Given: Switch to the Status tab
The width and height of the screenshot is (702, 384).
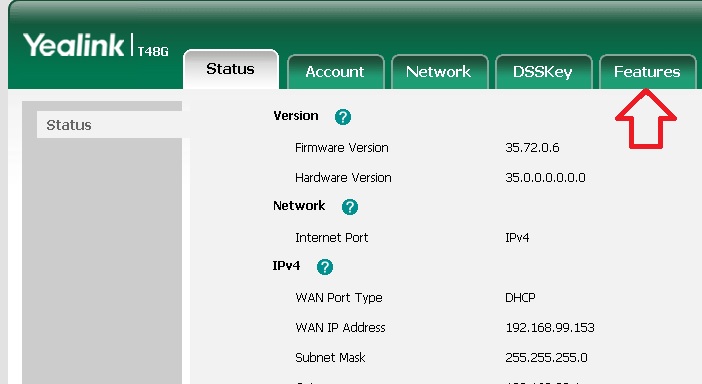Looking at the screenshot, I should point(231,69).
